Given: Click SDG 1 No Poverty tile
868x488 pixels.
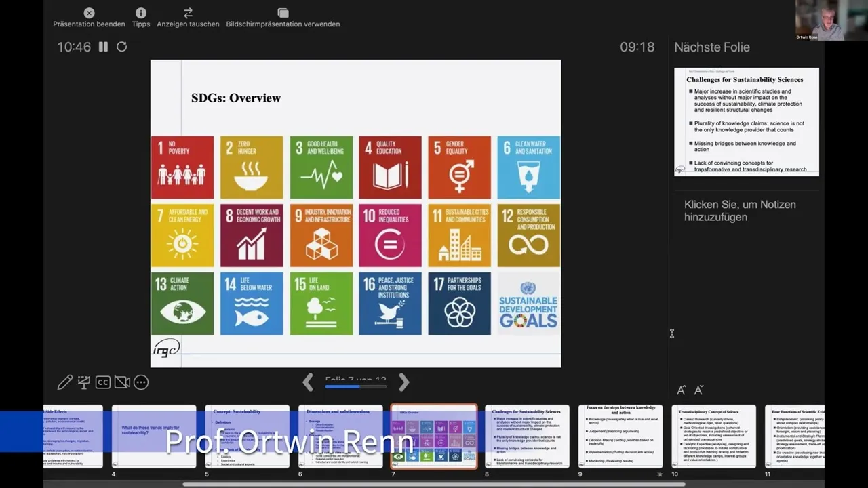Looking at the screenshot, I should [182, 167].
